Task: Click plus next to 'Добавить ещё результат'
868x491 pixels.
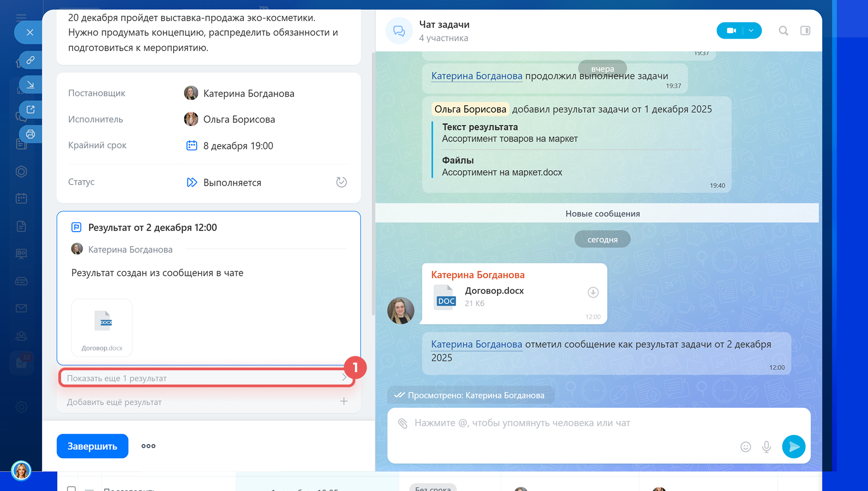Action: click(x=344, y=401)
